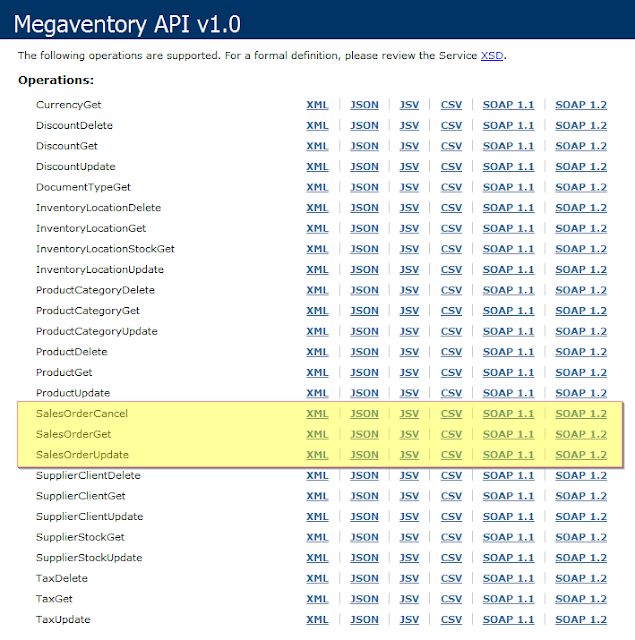Open CSV link for SalesOrderGet

point(451,434)
